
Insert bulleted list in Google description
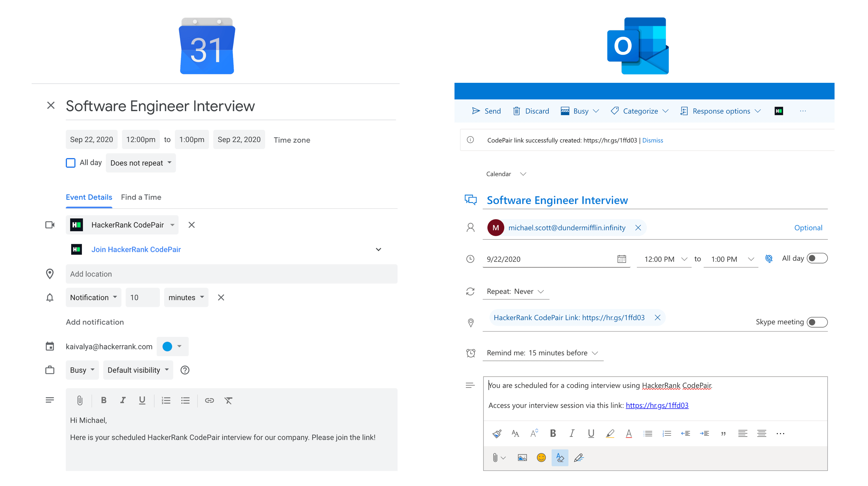(185, 400)
